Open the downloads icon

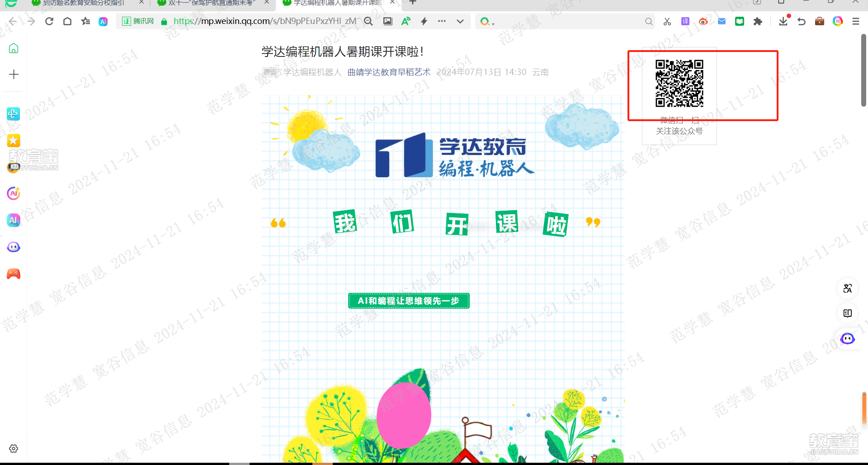tap(783, 21)
